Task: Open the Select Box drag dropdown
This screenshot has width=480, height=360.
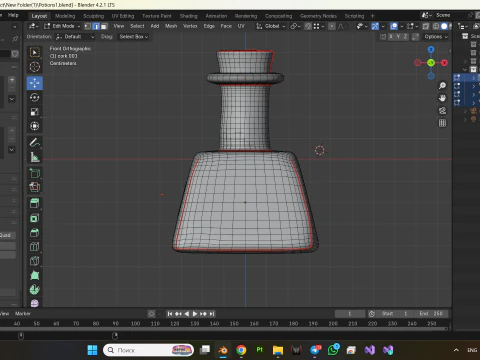Action: pos(133,37)
